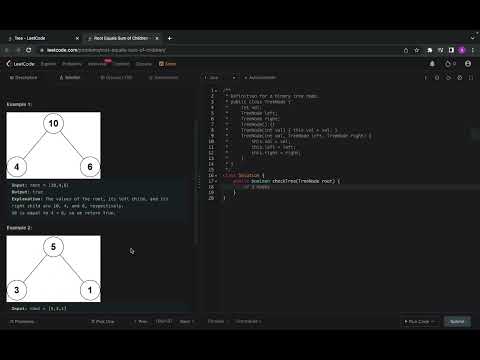Click code line 18 in the editor
Screen dimensions: 480x360
point(350,187)
